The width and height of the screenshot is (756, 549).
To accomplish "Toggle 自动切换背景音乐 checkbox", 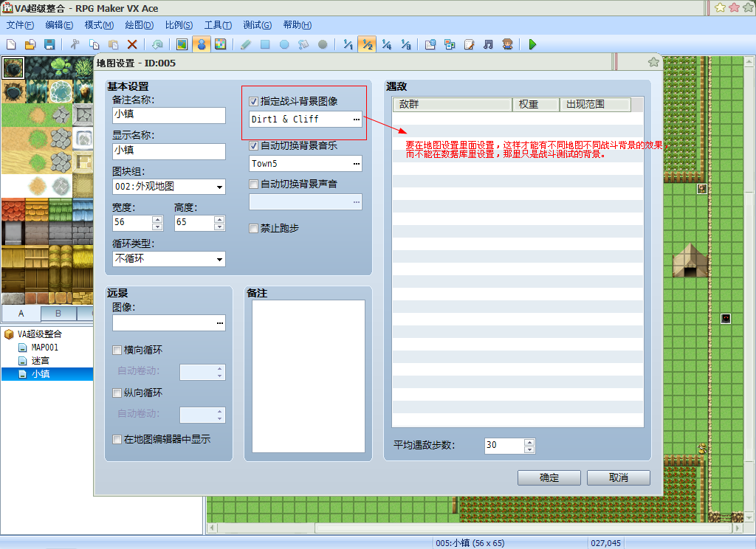I will pos(254,145).
